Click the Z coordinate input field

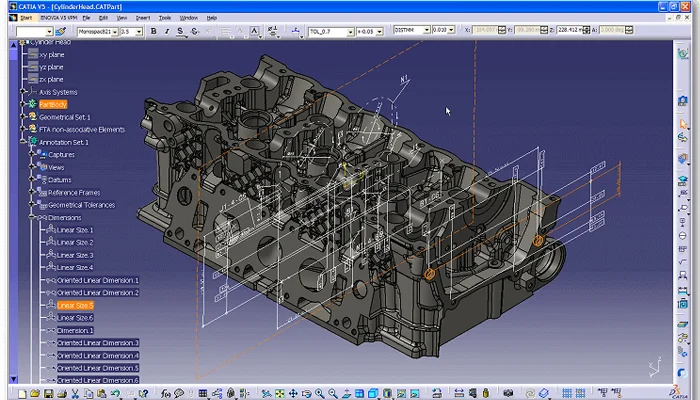[570, 31]
